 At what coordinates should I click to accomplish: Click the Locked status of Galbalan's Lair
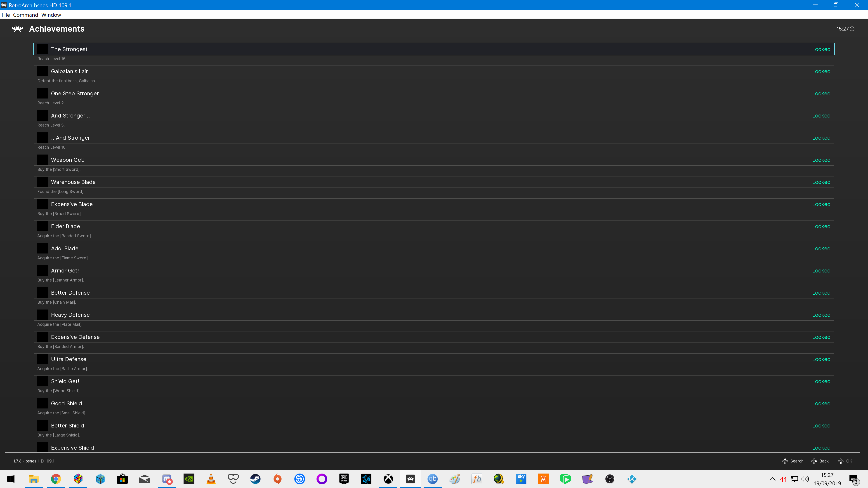click(x=821, y=71)
